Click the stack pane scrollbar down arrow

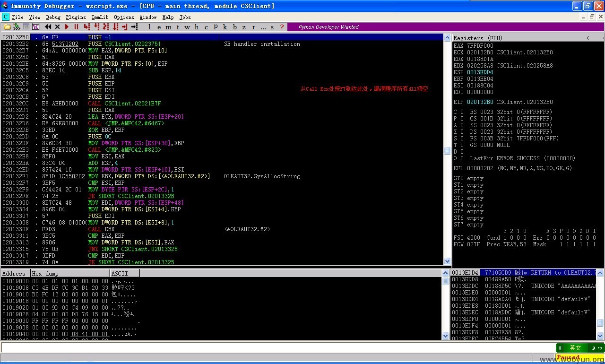600,336
